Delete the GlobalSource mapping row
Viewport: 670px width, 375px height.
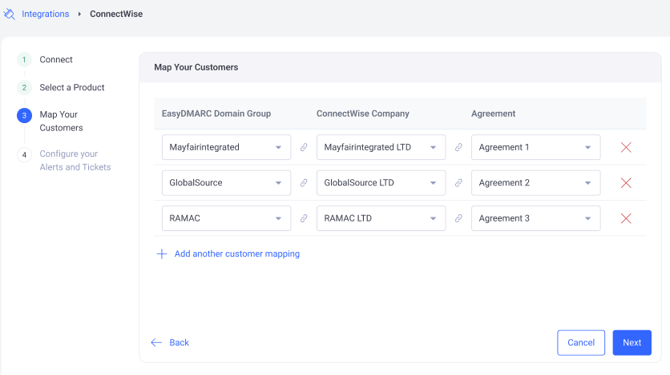pos(626,183)
